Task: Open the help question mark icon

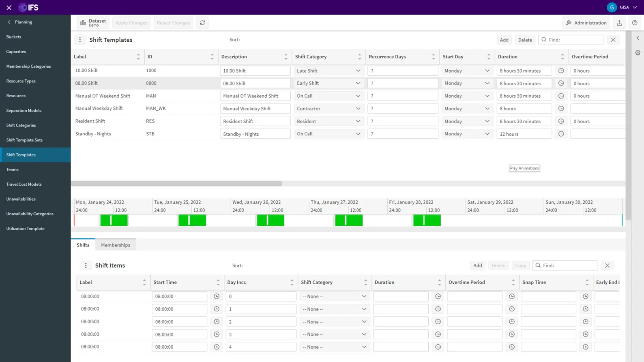Action: point(635,23)
